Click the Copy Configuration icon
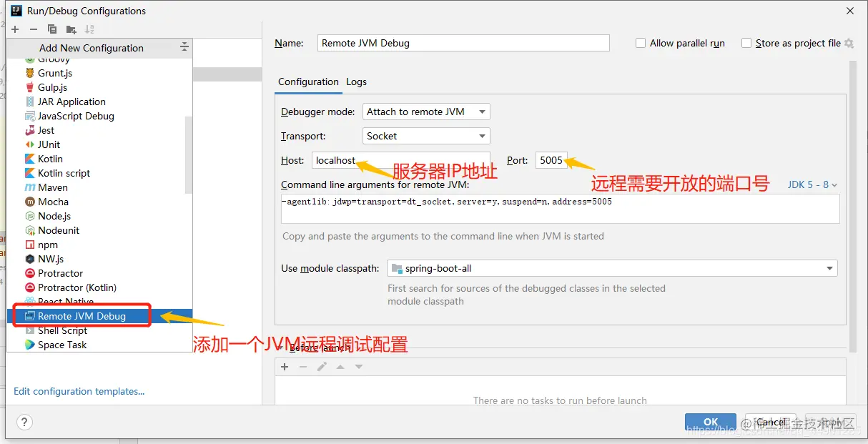This screenshot has height=444, width=868. click(52, 29)
